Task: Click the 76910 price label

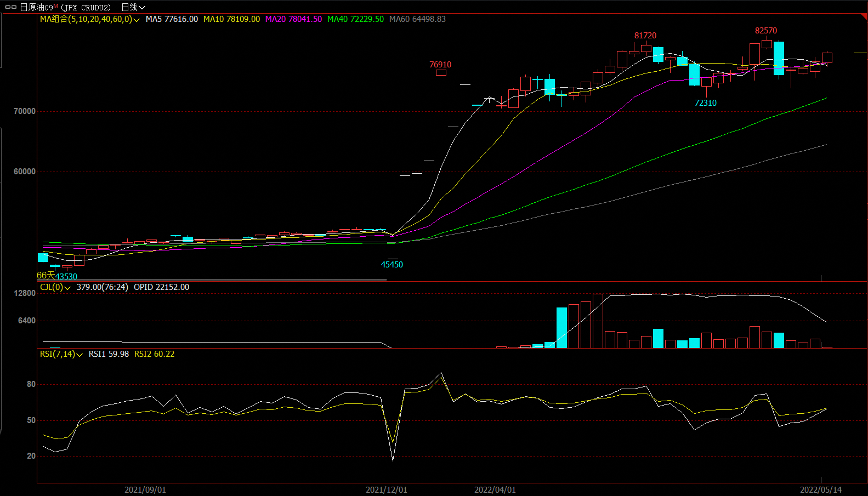Action: click(x=440, y=65)
